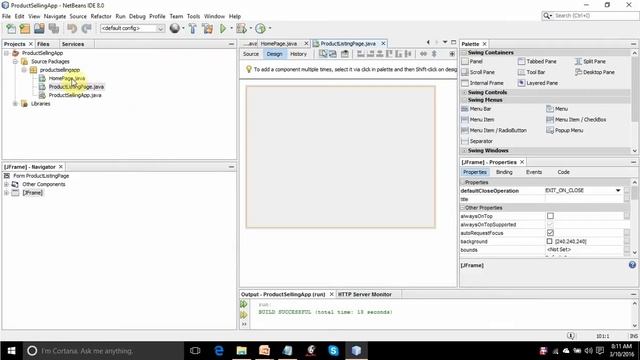Choose Separator from the palette
Viewport: 640px width, 360px height.
pyautogui.click(x=477, y=141)
